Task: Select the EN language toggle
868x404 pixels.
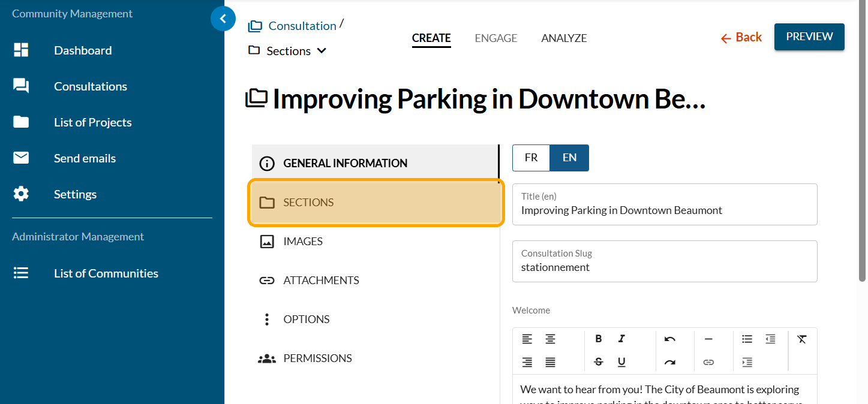Action: pyautogui.click(x=569, y=158)
